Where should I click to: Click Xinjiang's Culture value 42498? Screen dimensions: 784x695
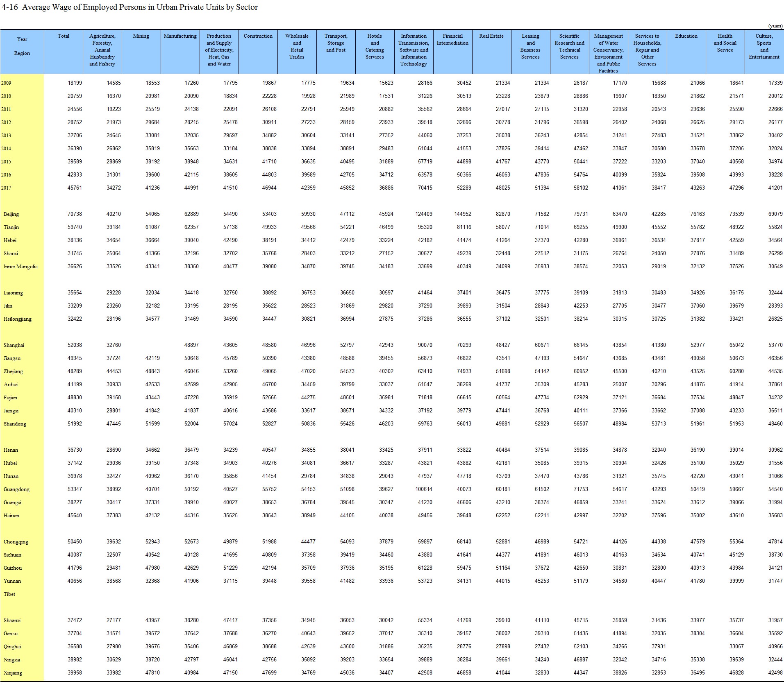point(775,673)
